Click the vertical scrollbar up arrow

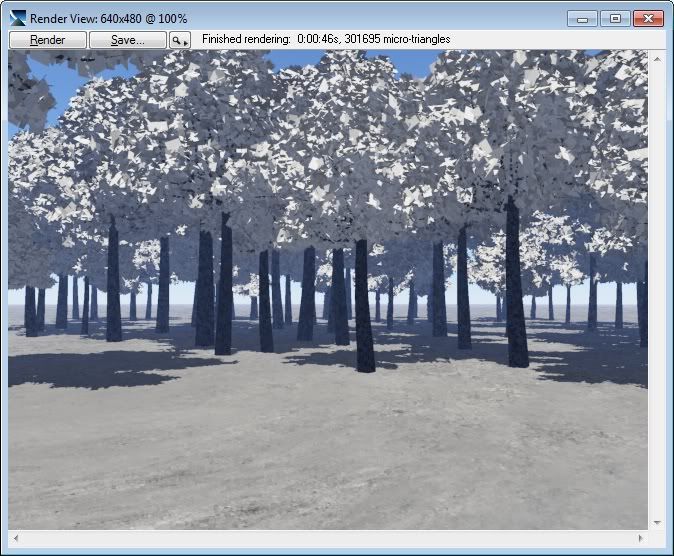click(x=657, y=59)
